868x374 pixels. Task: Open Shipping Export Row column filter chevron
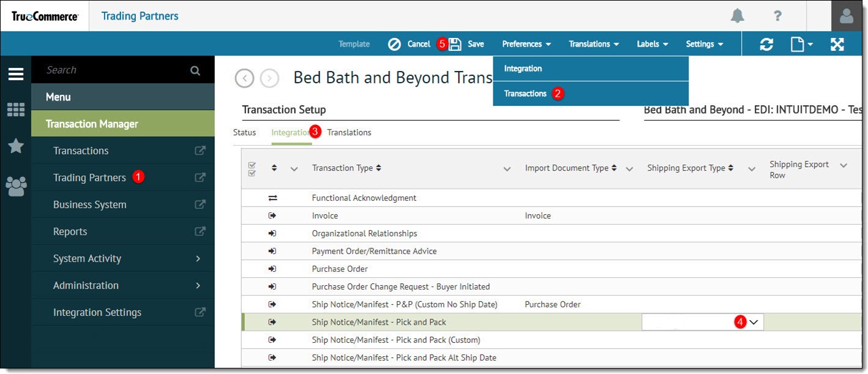pos(844,166)
